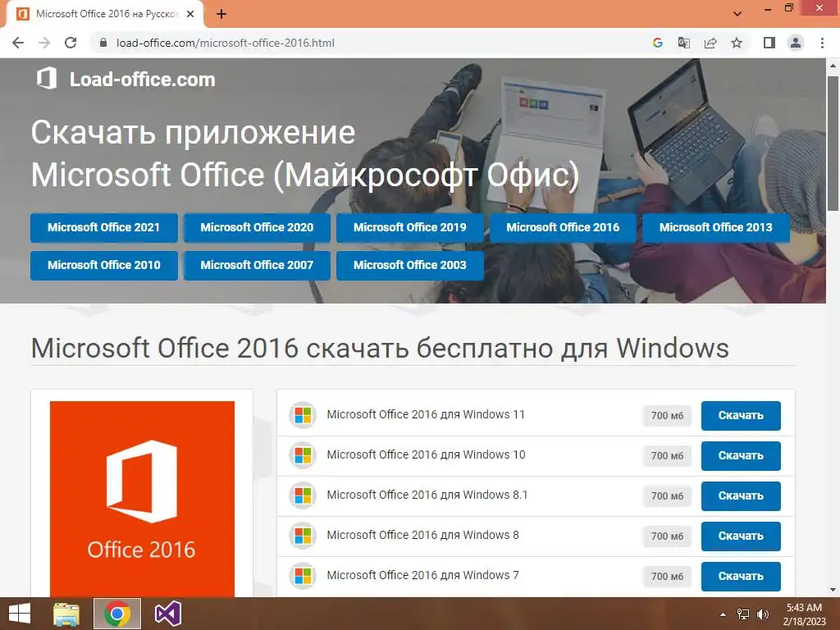This screenshot has width=840, height=630.
Task: Click the volume speaker tray icon
Action: (762, 614)
